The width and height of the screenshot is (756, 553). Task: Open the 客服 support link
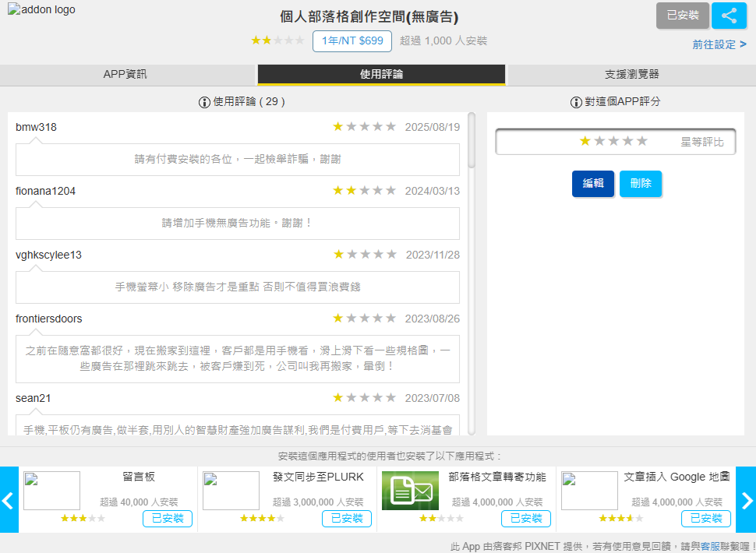[x=710, y=546]
